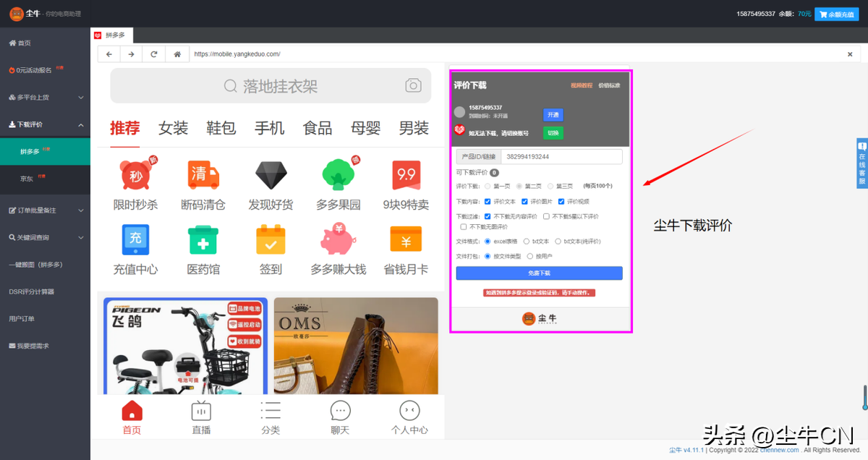The height and width of the screenshot is (460, 868).
Task: Click camera image search icon
Action: (413, 85)
